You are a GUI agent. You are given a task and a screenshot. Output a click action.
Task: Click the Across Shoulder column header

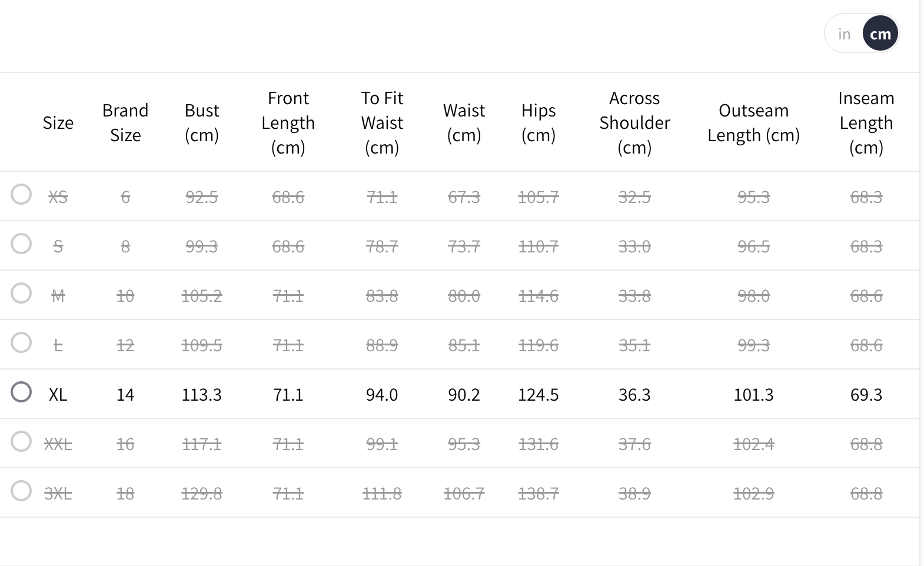pos(634,122)
